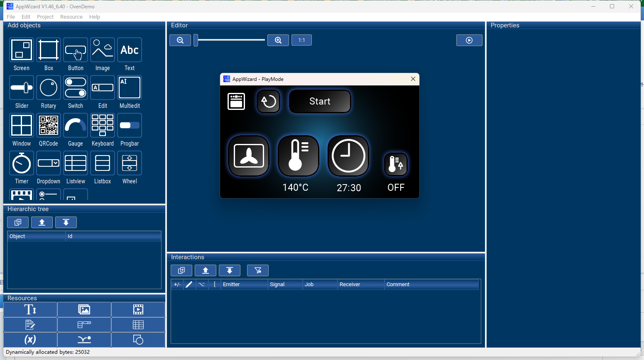
Task: Open the Edit menu
Action: pos(26,17)
